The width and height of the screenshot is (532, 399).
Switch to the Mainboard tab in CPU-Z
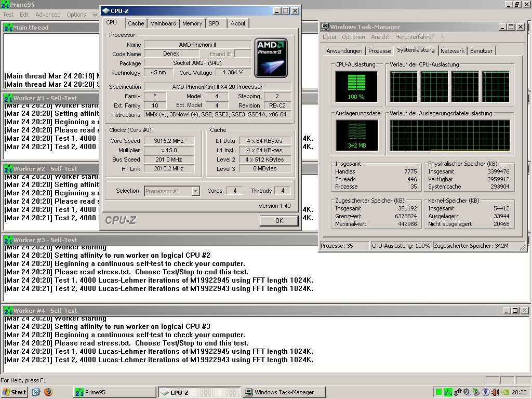[163, 23]
